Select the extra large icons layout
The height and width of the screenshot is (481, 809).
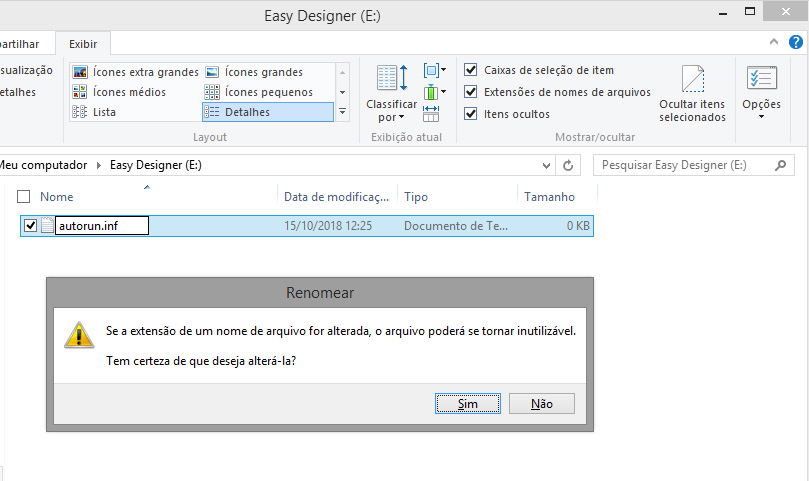click(136, 72)
